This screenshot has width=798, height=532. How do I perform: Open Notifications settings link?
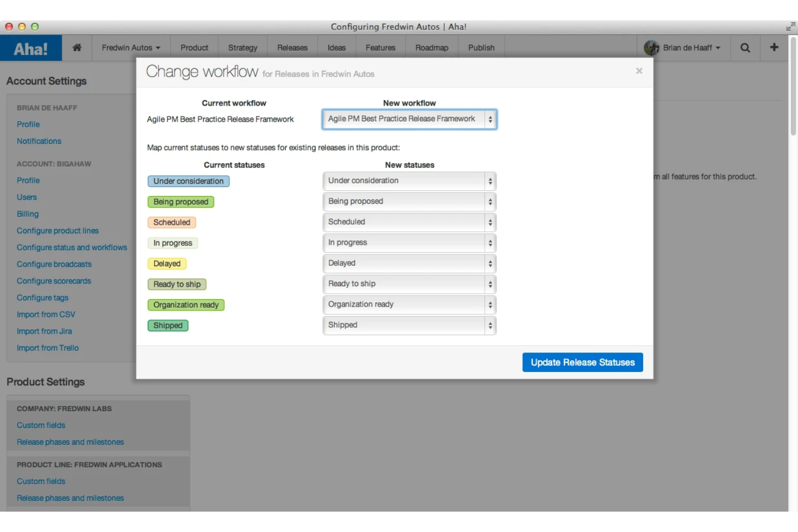point(39,141)
